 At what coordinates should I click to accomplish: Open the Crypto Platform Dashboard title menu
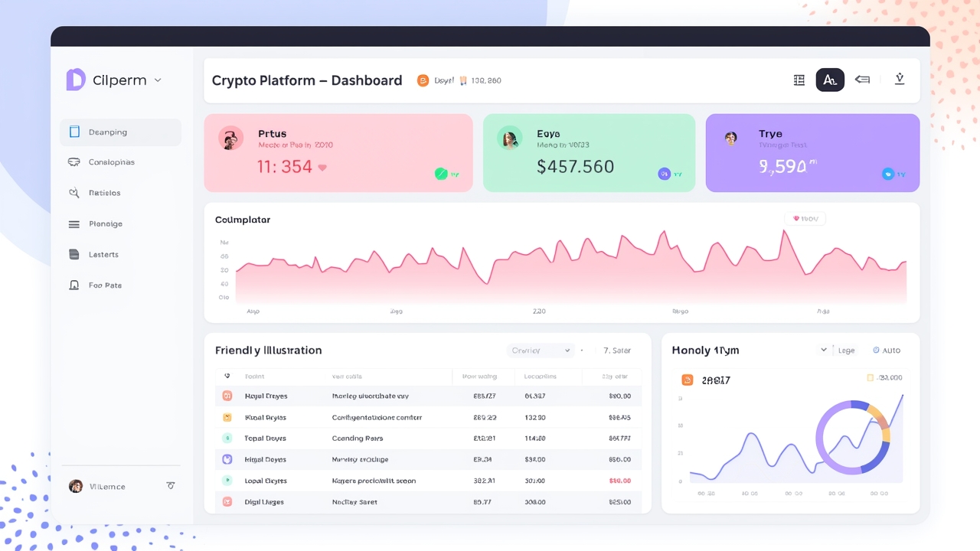click(306, 80)
